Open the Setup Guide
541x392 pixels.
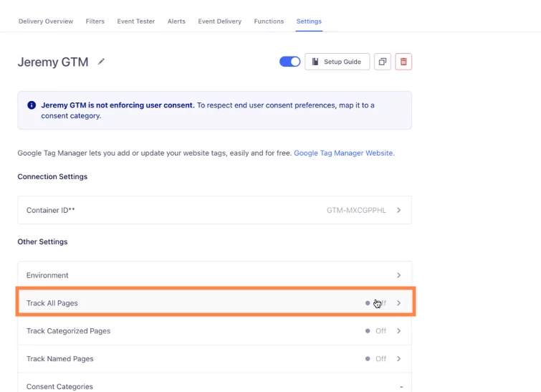(x=337, y=62)
